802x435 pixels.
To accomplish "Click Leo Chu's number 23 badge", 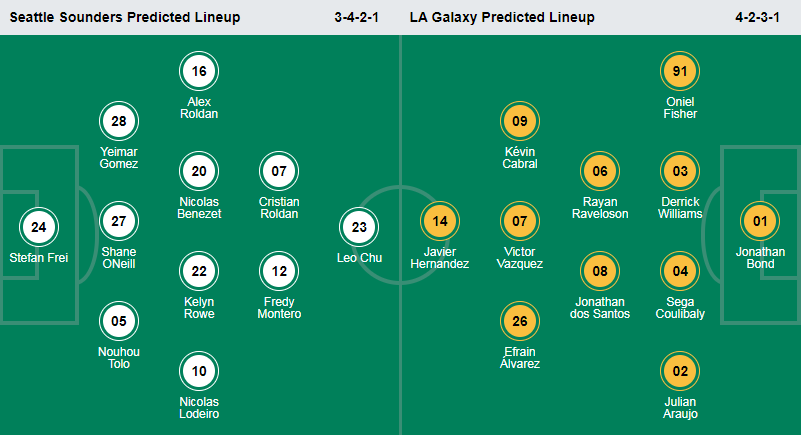I will pyautogui.click(x=359, y=227).
